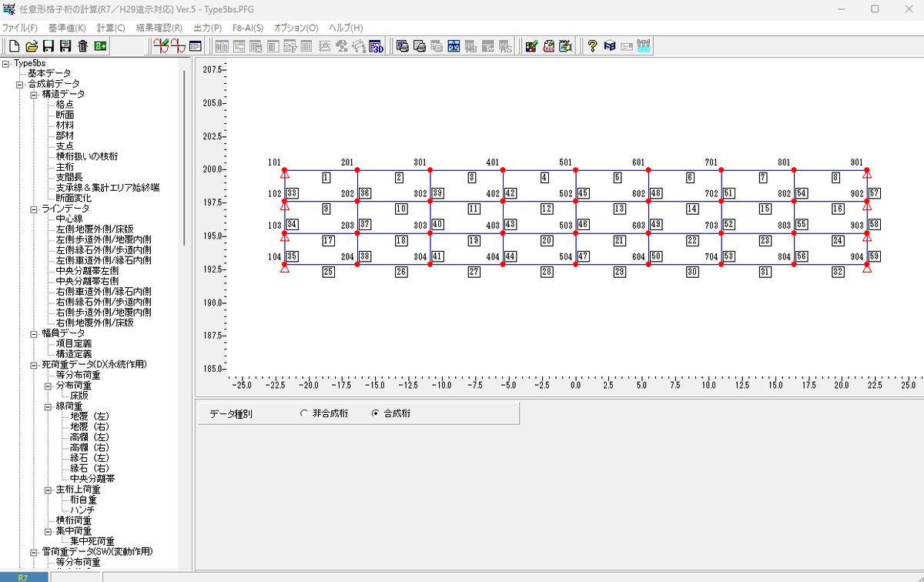Select ハンチ in the tree
The image size is (924, 582).
(x=82, y=510)
